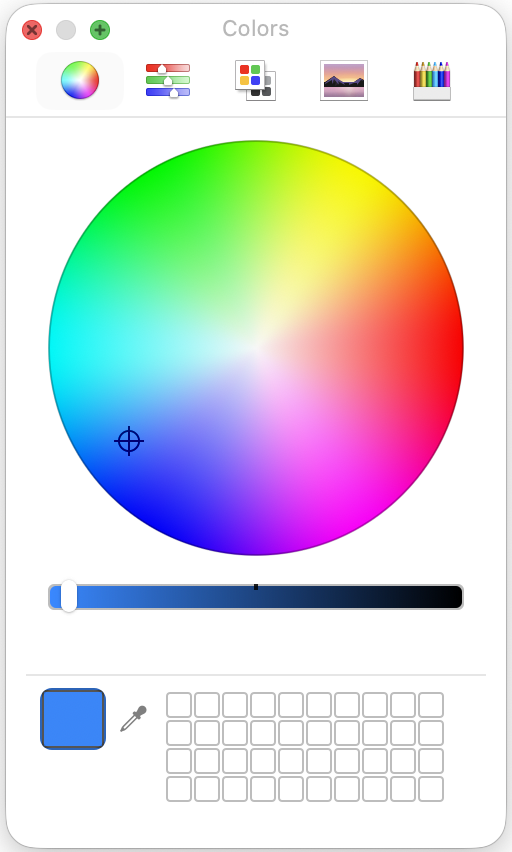Switch to the Image Palettes picker
512x852 pixels.
[x=344, y=80]
